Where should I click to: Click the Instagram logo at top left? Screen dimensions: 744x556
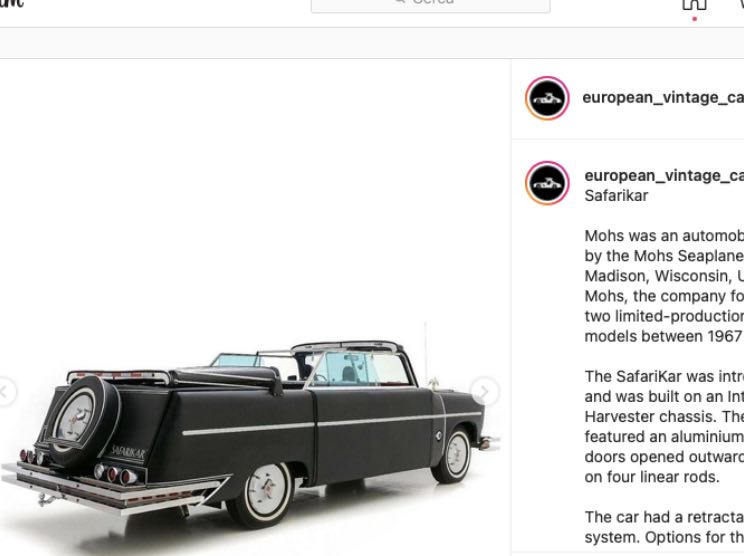pyautogui.click(x=11, y=4)
